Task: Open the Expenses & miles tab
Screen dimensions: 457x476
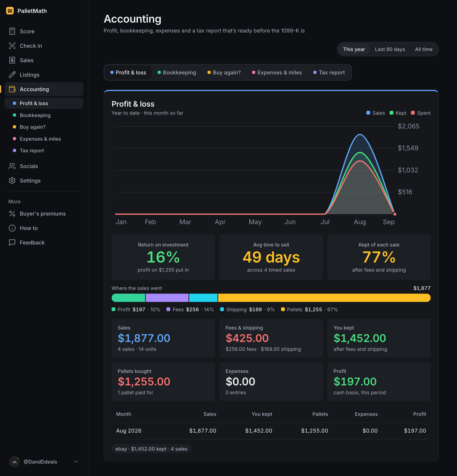Action: 277,73
